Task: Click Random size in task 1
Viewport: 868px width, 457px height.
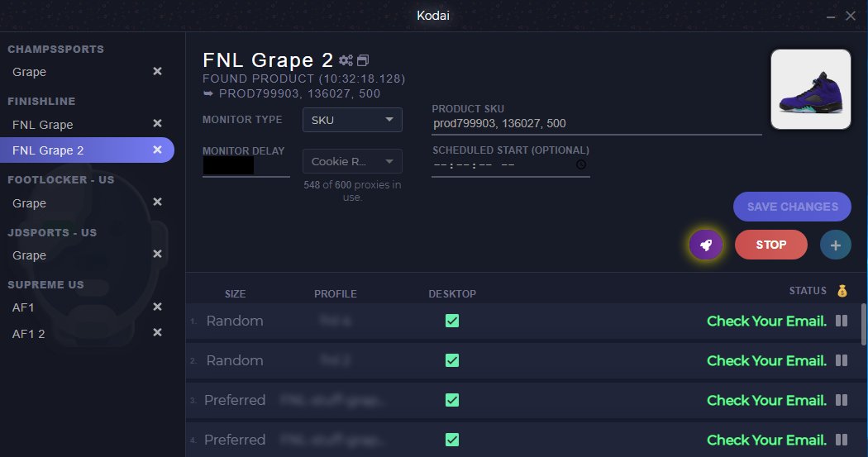Action: point(235,321)
